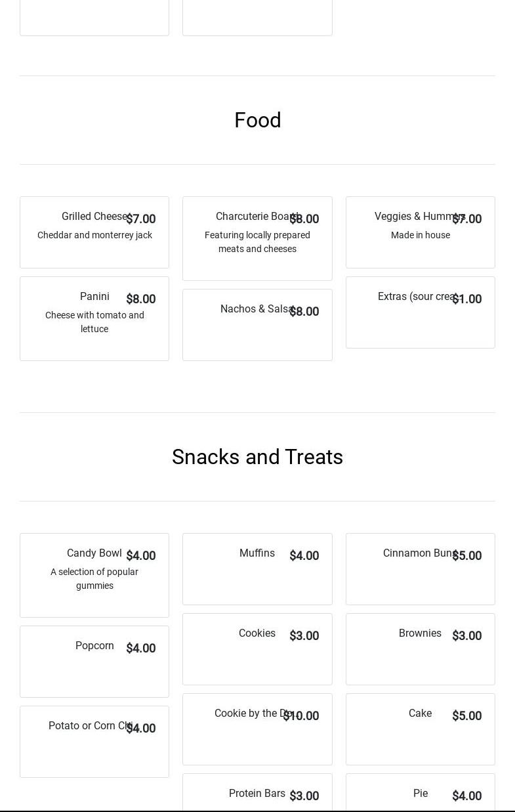Select the Grilled Cheese menu item

(x=94, y=232)
